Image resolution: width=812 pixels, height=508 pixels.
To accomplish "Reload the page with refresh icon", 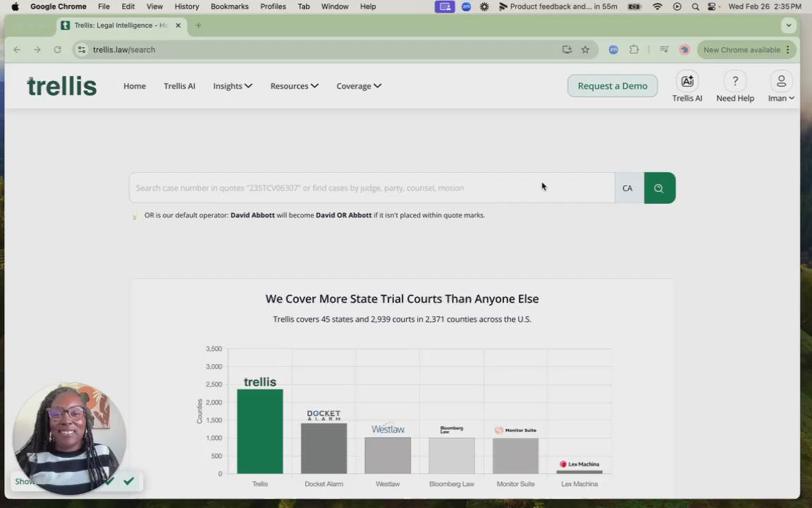I will coord(58,50).
